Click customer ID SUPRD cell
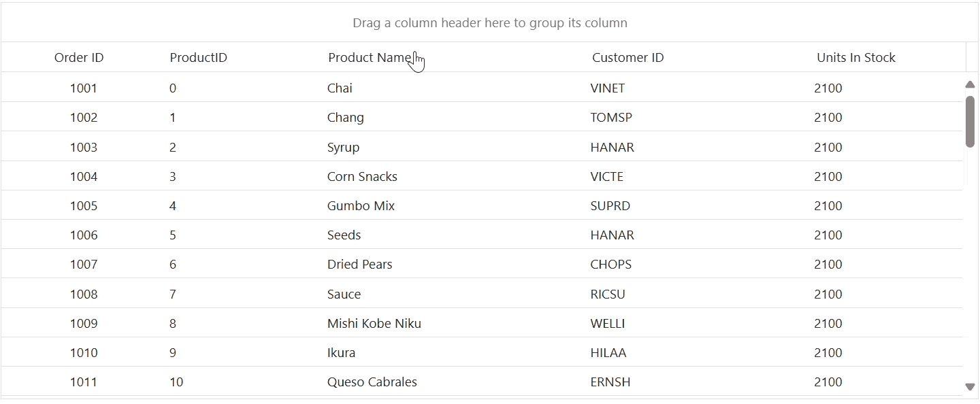The image size is (980, 404). tap(610, 206)
